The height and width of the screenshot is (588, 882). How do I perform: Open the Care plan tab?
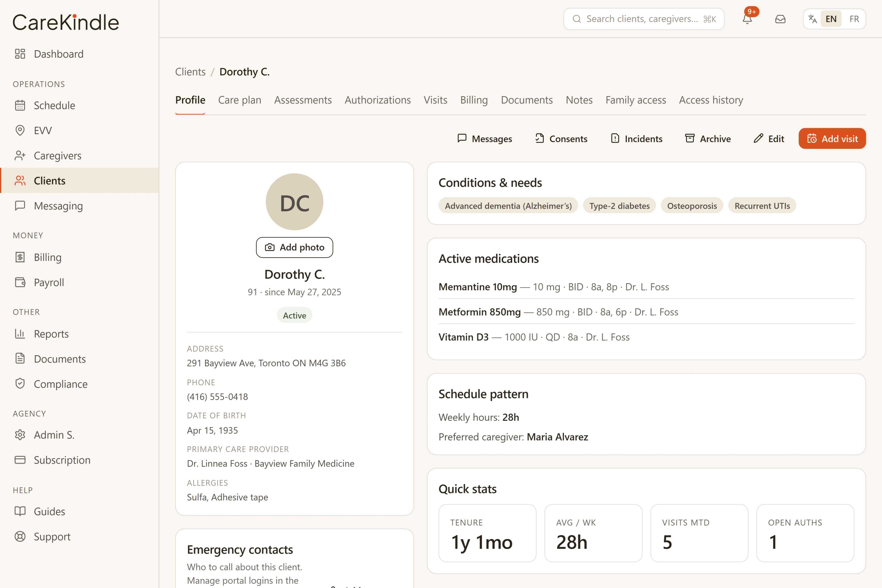[x=240, y=100]
